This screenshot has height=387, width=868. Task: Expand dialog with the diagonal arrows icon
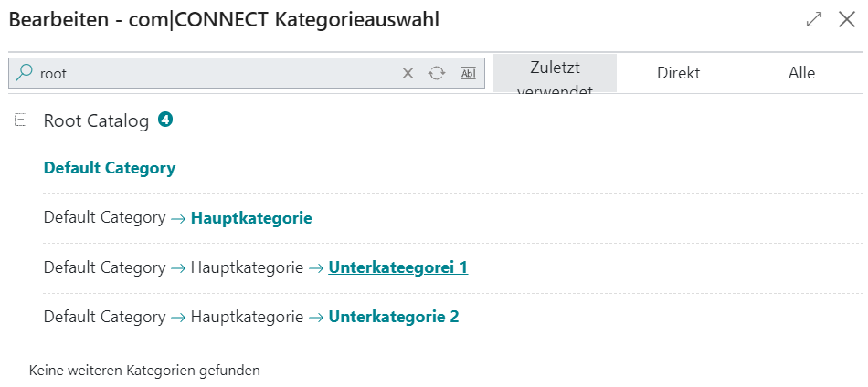pos(814,19)
